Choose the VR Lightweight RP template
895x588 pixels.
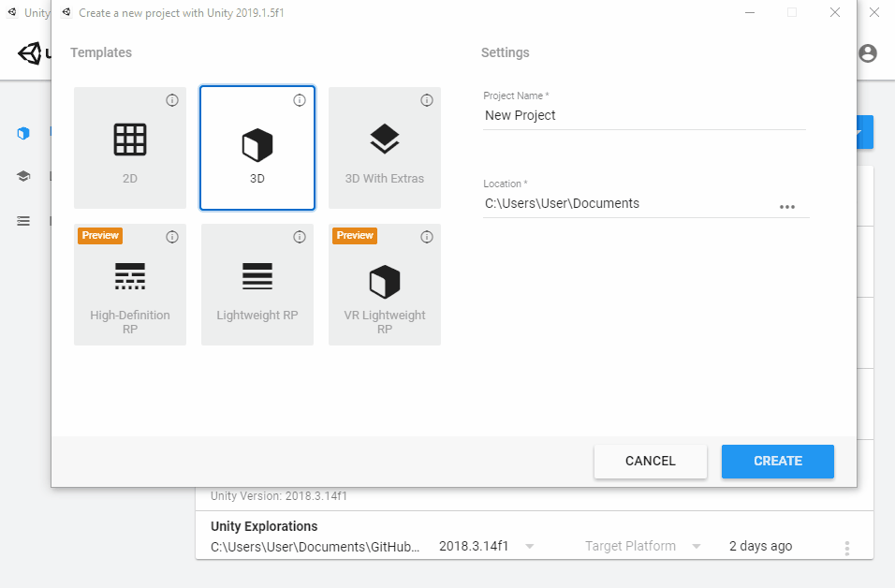point(385,285)
